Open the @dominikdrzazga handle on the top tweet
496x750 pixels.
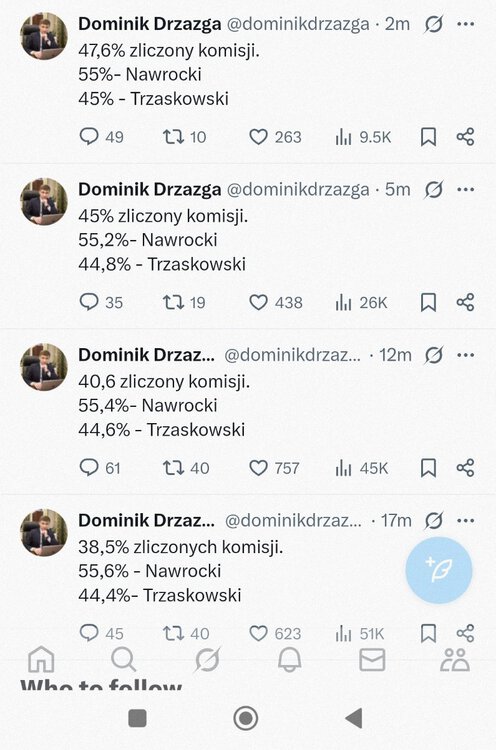pos(298,24)
